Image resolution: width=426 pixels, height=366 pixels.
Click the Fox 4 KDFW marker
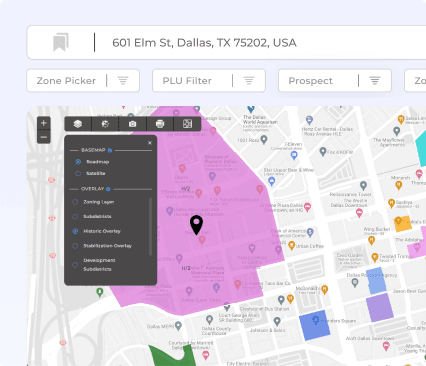[323, 152]
